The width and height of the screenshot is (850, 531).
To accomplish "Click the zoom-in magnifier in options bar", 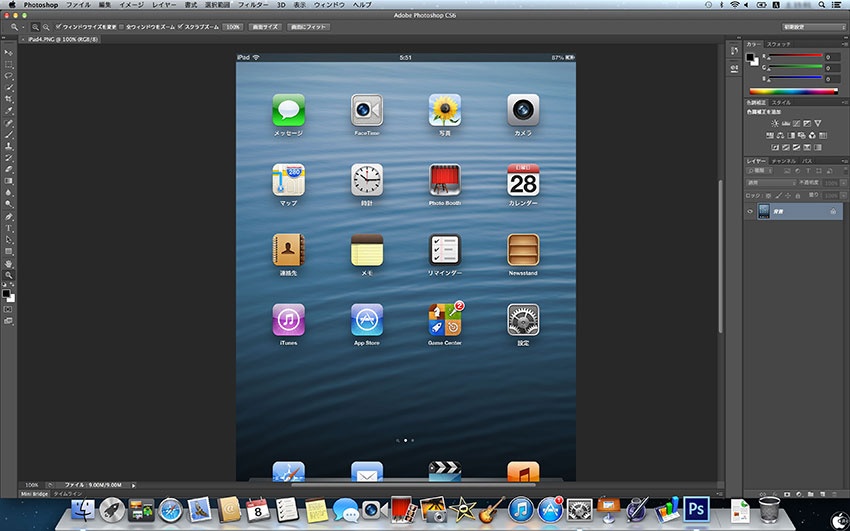I will coord(35,27).
